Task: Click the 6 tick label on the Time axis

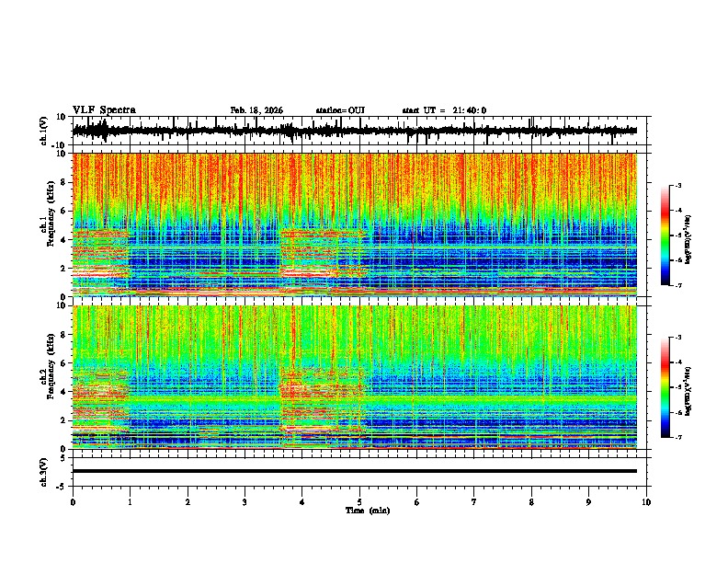Action: (416, 502)
